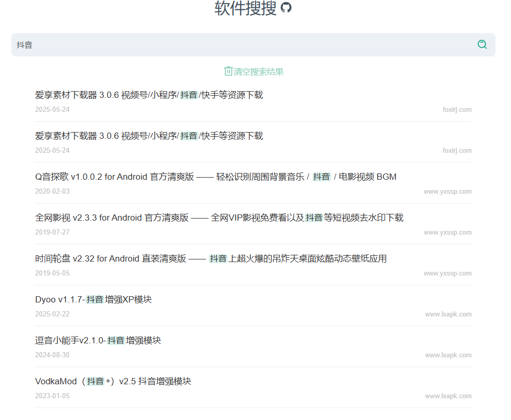Click 清空搜索结果 to clear results
The image size is (511, 420).
click(x=259, y=71)
